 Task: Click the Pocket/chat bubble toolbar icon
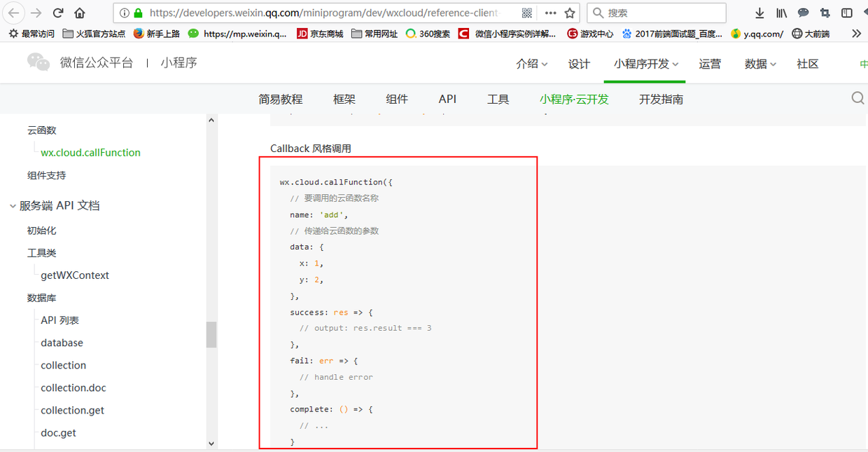point(803,13)
